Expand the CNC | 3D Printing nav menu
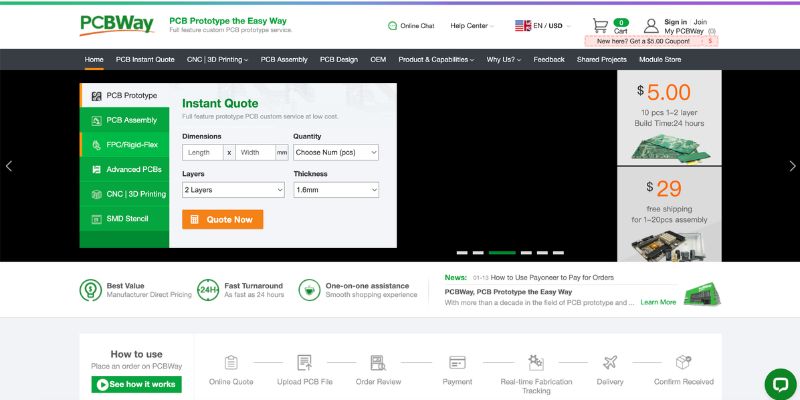This screenshot has height=400, width=800. pos(217,60)
